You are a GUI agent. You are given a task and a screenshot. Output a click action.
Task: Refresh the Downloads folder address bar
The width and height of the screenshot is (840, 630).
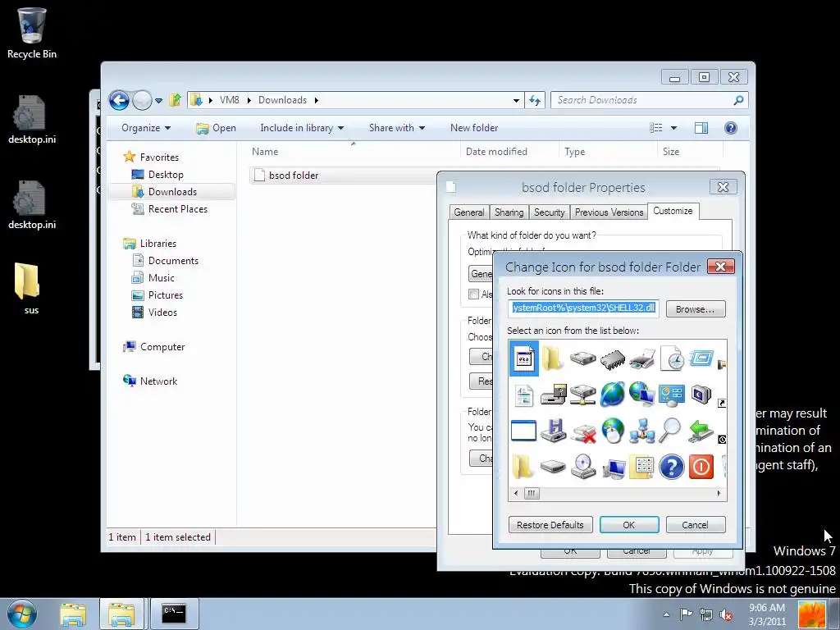point(535,100)
